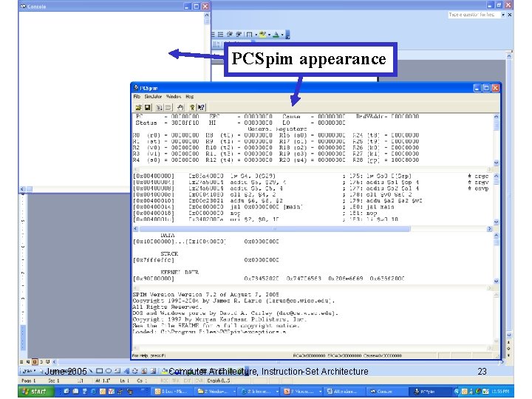Click the PCSpim title bar icon
This screenshot has height=399, width=532.
tap(136, 88)
